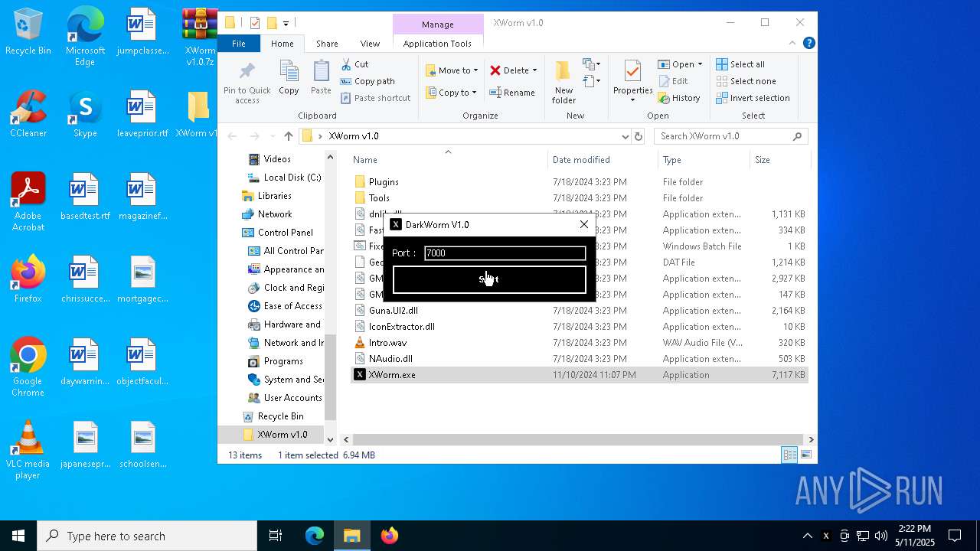This screenshot has width=980, height=551.
Task: Sort files by Date modified column
Action: (x=603, y=159)
